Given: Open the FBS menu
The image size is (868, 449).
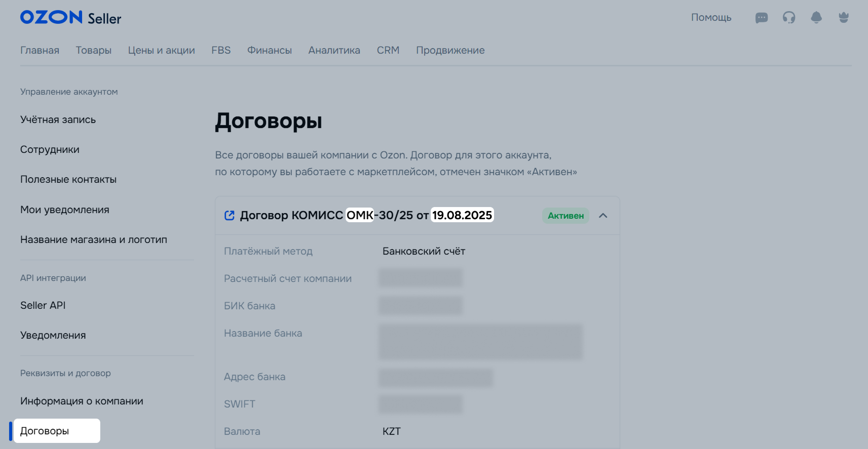Looking at the screenshot, I should point(221,50).
